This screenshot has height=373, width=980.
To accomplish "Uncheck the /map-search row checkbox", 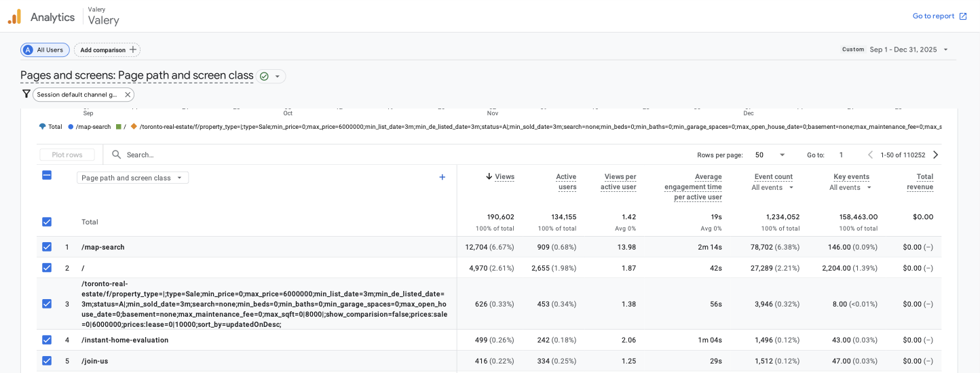I will pos(47,247).
